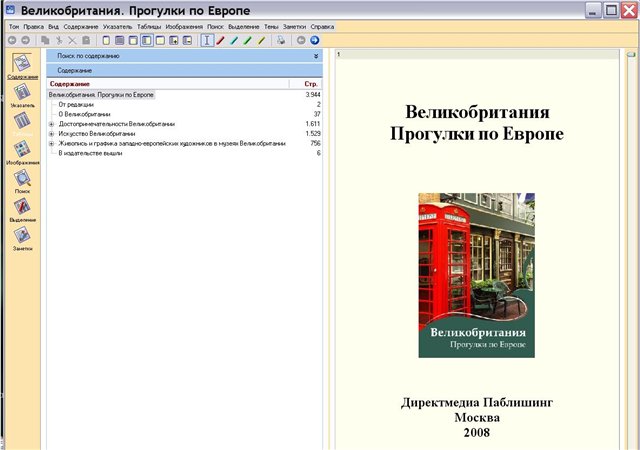Viewport: 640px width, 450px height.
Task: Select the В издательстве вышли entry
Action: click(x=91, y=154)
